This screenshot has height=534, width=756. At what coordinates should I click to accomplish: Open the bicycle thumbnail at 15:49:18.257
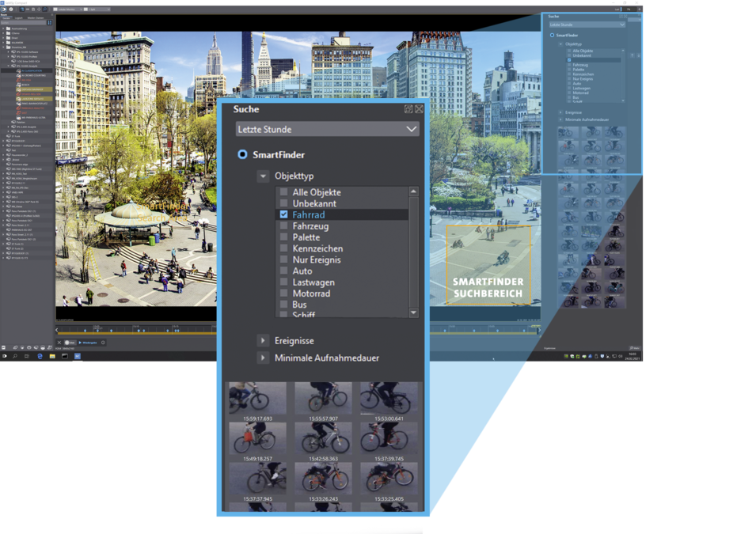point(257,438)
